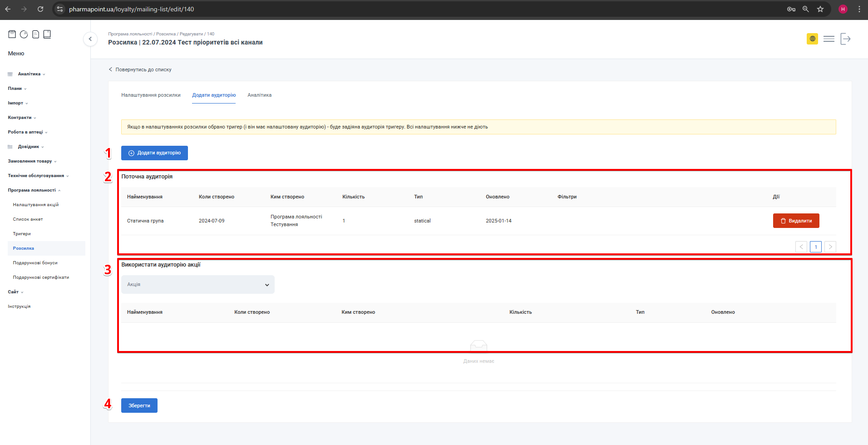Open Подарункові сертифікати in sidebar
Viewport: 868px width, 445px height.
41,277
